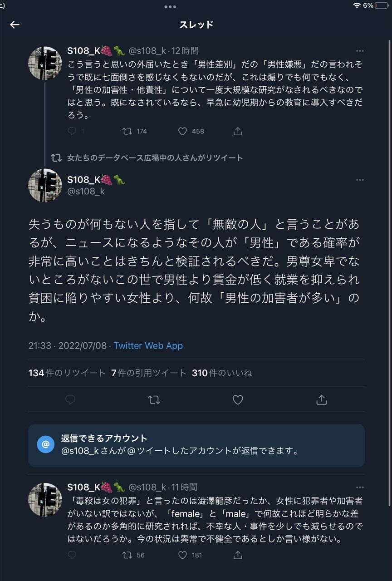Open more options on the main tweet
This screenshot has width=392, height=581.
click(360, 180)
